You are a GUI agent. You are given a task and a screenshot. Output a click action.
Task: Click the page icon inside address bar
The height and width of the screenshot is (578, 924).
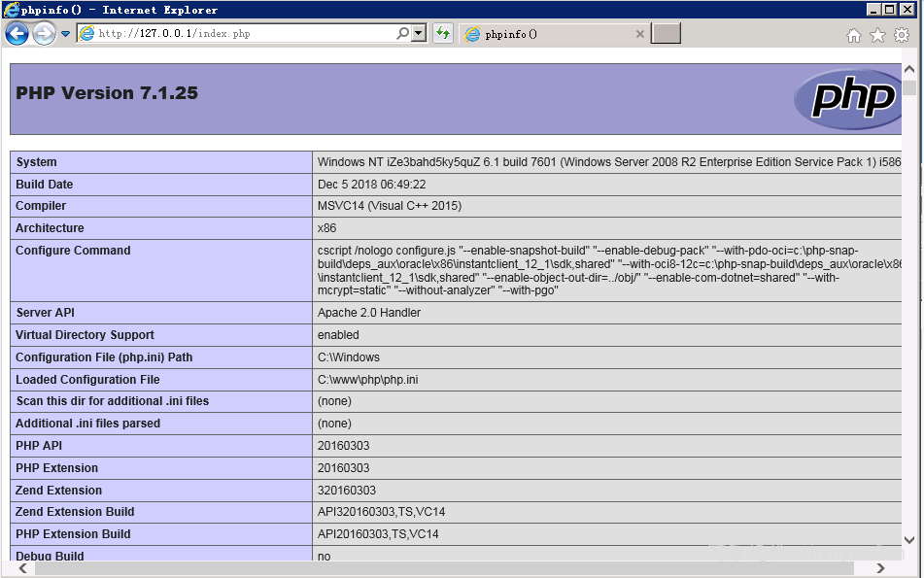[86, 33]
